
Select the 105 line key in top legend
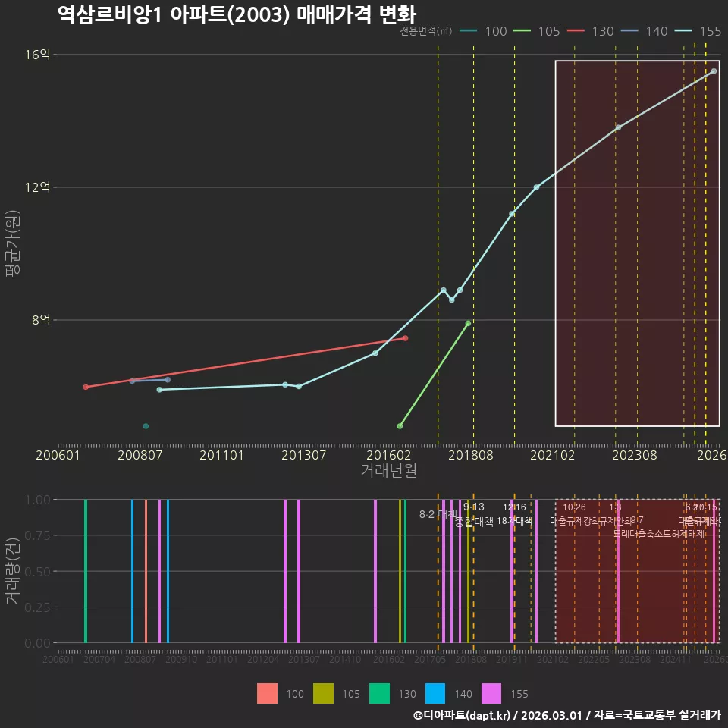pos(522,31)
